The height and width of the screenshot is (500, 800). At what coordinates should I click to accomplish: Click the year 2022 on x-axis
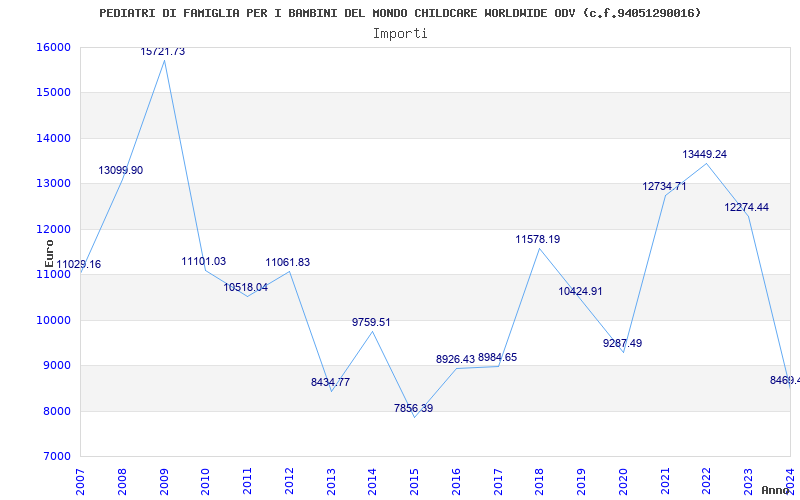click(707, 481)
